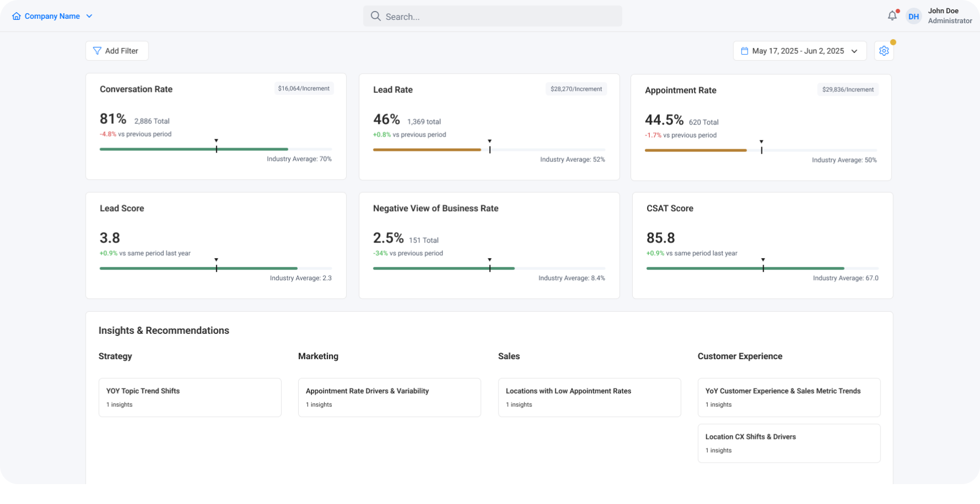This screenshot has height=504, width=980.
Task: Click the 2.5% negative view value
Action: coord(388,238)
